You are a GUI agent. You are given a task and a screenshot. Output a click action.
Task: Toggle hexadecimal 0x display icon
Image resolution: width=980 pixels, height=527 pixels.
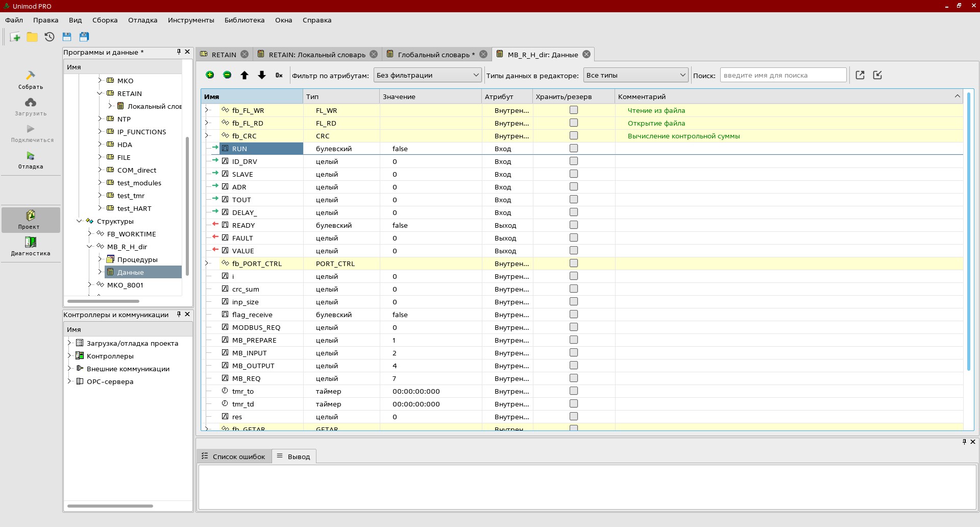279,75
